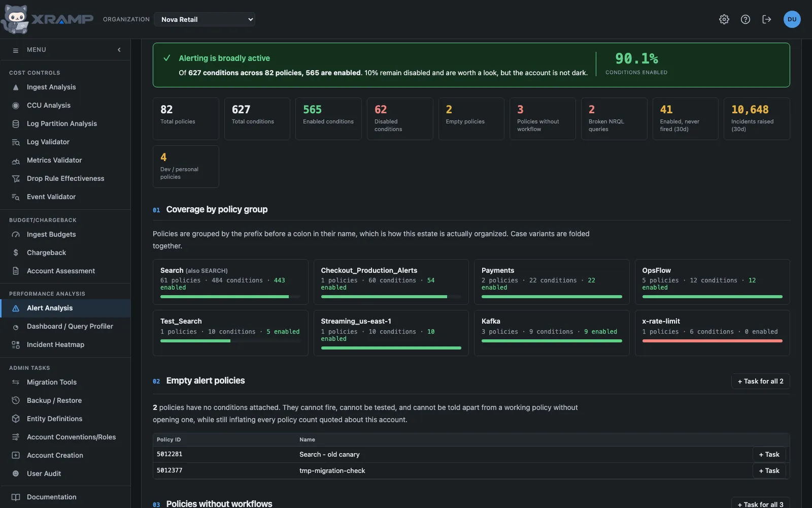This screenshot has height=508, width=812.
Task: Open the Search policy group card
Action: click(x=230, y=282)
